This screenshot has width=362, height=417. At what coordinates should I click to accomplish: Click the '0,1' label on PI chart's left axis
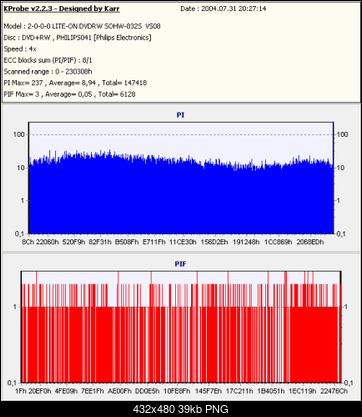[20, 234]
